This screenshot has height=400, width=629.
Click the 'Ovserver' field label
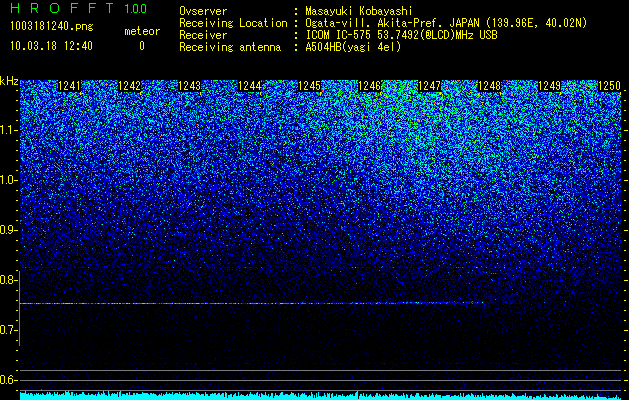coord(203,11)
